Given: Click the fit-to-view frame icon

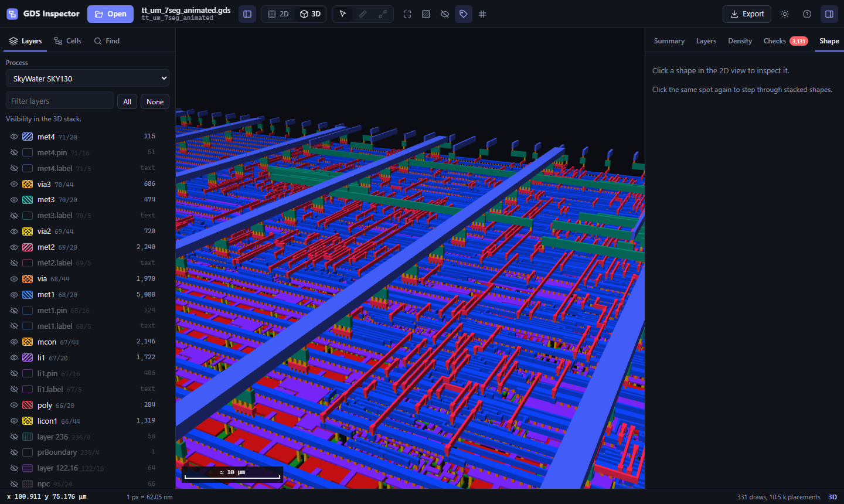Looking at the screenshot, I should coord(407,14).
